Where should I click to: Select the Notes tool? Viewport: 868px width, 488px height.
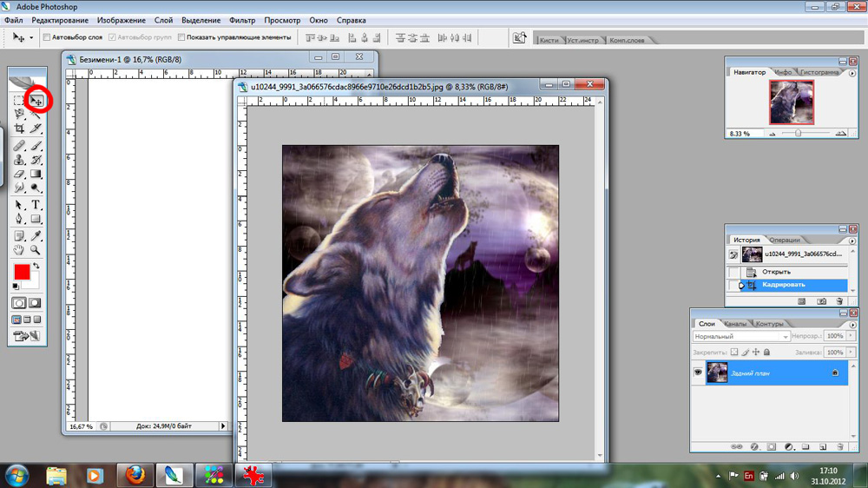19,236
